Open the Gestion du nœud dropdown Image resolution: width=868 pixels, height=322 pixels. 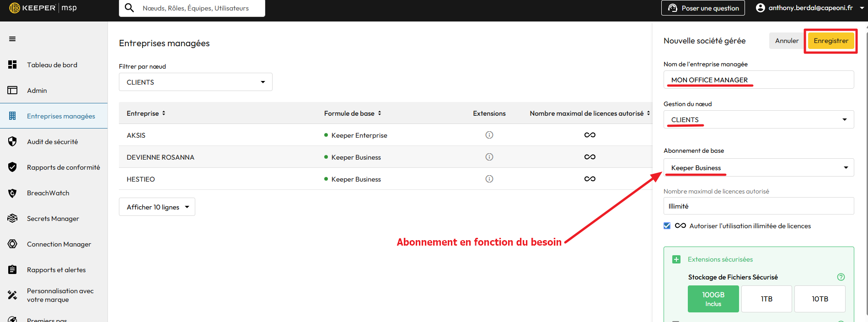pyautogui.click(x=759, y=119)
